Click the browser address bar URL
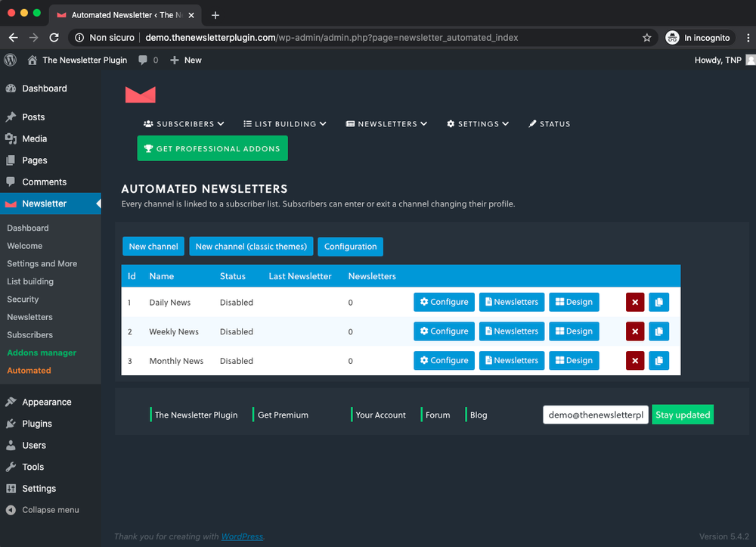756x547 pixels. 332,38
